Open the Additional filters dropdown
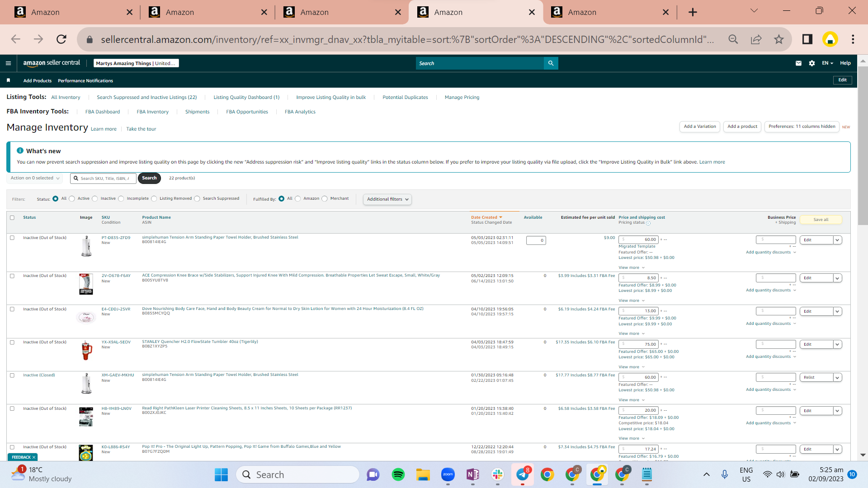The height and width of the screenshot is (488, 868). [387, 199]
